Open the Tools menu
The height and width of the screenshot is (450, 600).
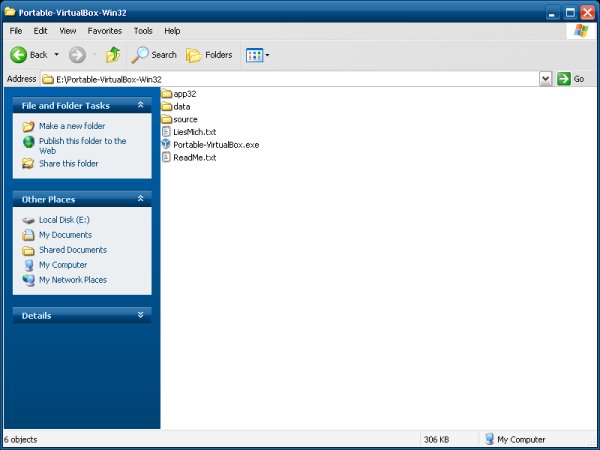[143, 31]
